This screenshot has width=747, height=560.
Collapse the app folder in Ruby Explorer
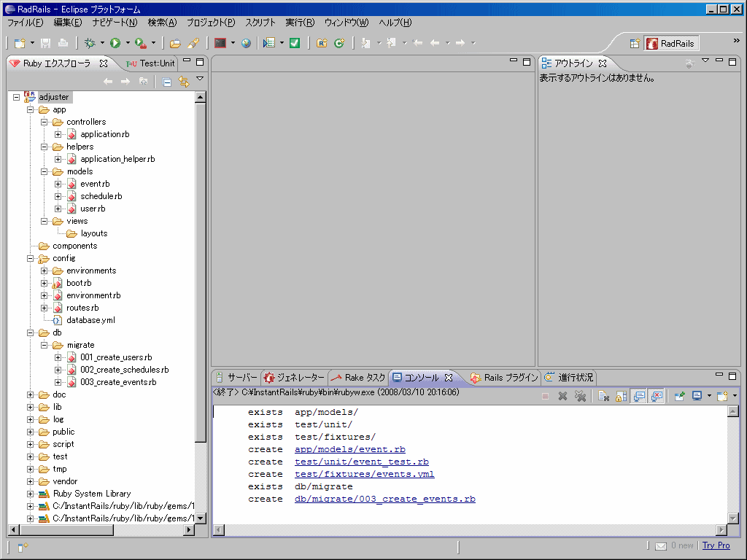[29, 109]
